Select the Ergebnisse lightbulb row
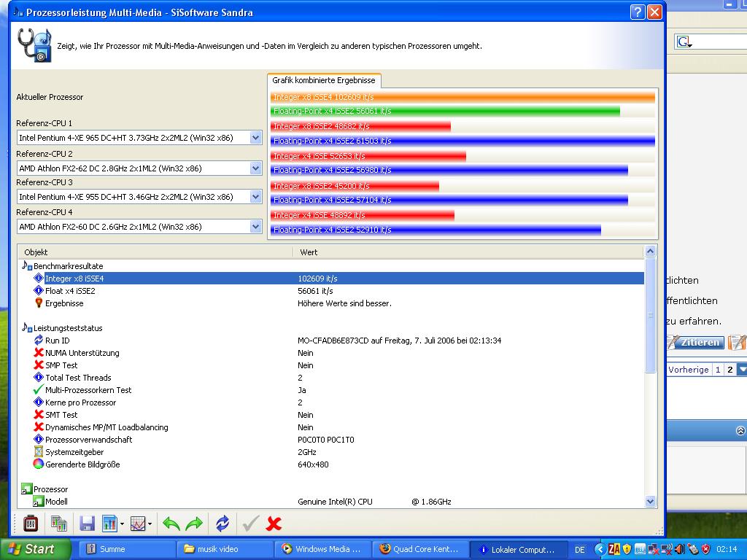Viewport: 747px width, 560px height. tap(332, 303)
